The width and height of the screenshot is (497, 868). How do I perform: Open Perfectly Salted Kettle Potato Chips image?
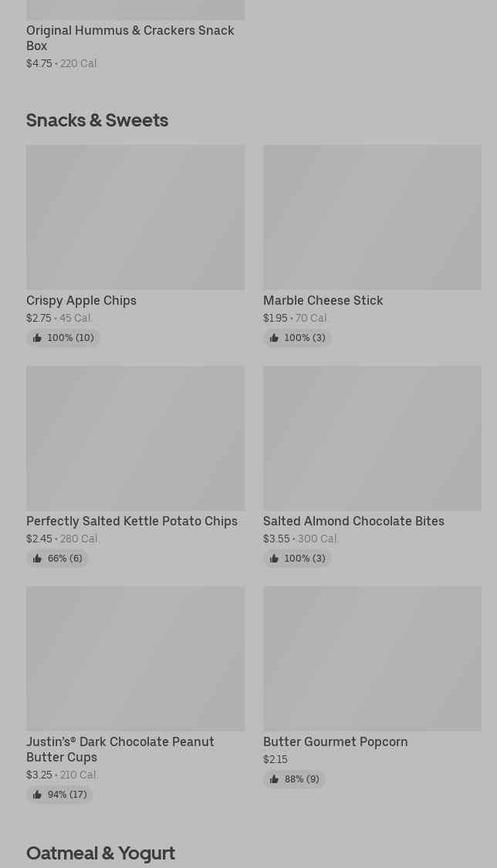(135, 437)
